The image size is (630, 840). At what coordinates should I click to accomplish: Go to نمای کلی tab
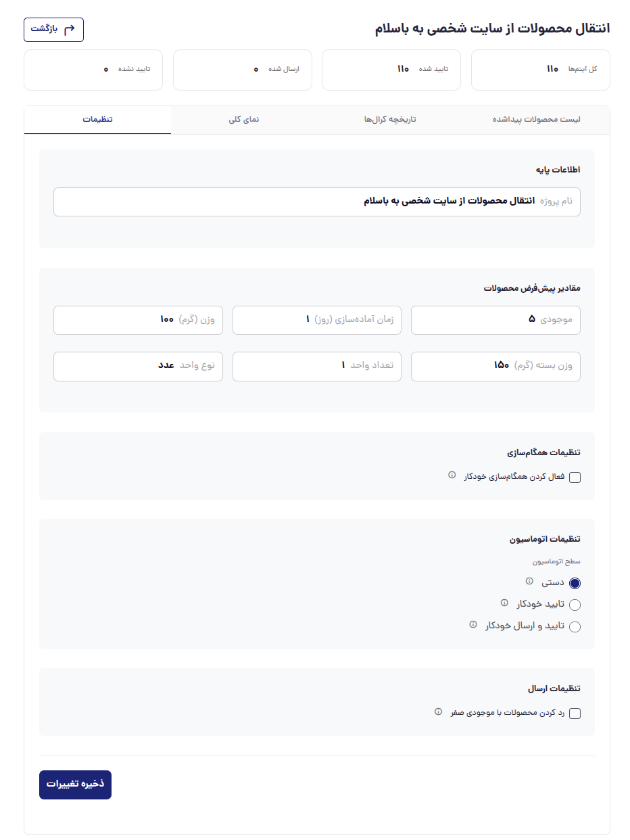(244, 120)
